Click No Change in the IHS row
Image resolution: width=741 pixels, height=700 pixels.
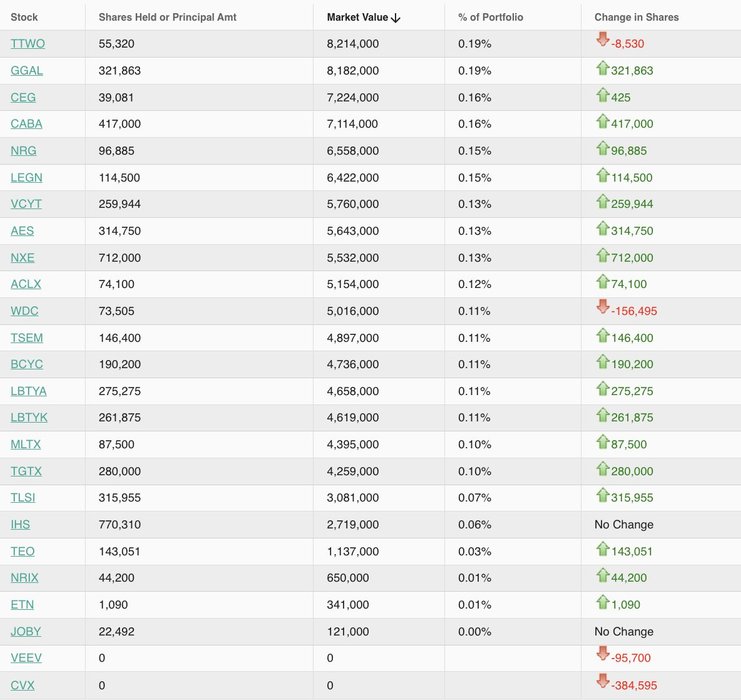point(624,525)
